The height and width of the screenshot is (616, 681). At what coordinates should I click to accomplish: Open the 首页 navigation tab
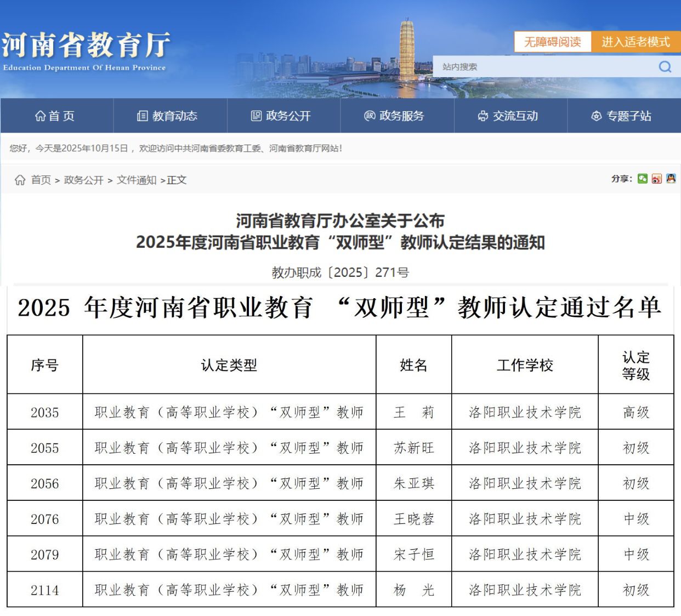[x=55, y=116]
